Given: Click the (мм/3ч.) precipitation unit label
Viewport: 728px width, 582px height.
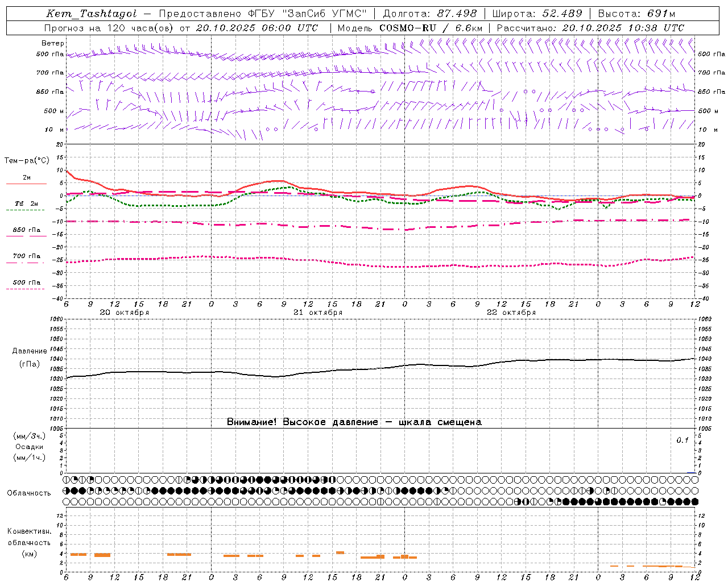Looking at the screenshot, I should click(29, 436).
